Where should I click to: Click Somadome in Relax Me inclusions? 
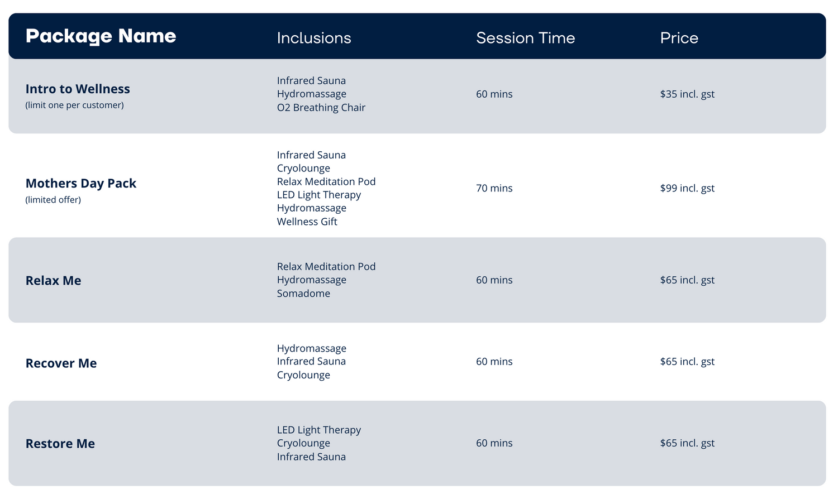tap(303, 294)
